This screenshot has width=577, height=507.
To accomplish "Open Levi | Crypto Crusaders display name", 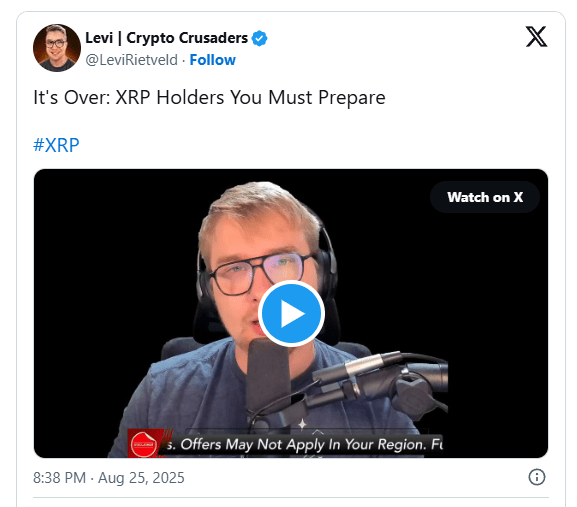I will point(166,38).
